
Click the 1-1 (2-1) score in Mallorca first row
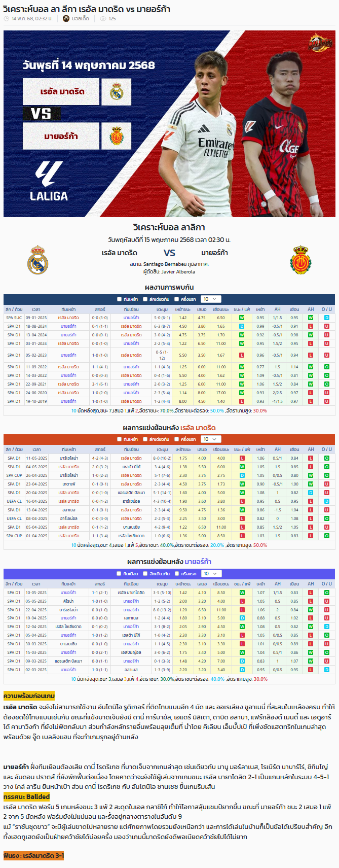click(x=100, y=593)
